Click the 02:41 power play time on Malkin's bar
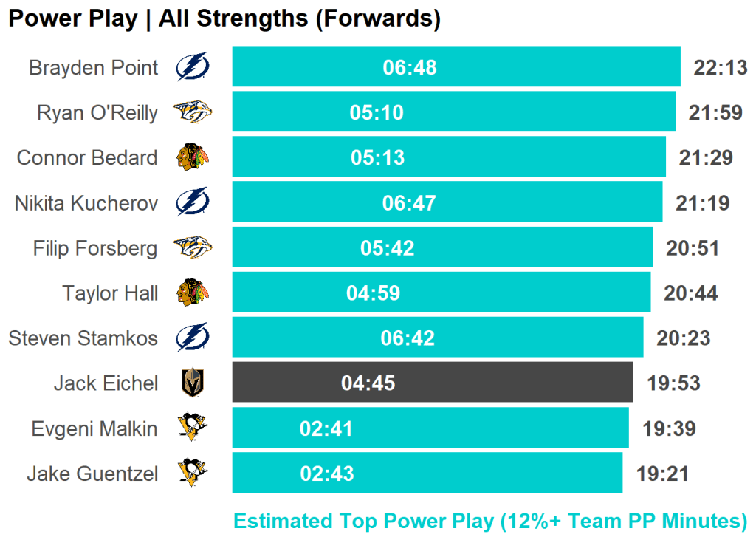 pos(326,428)
